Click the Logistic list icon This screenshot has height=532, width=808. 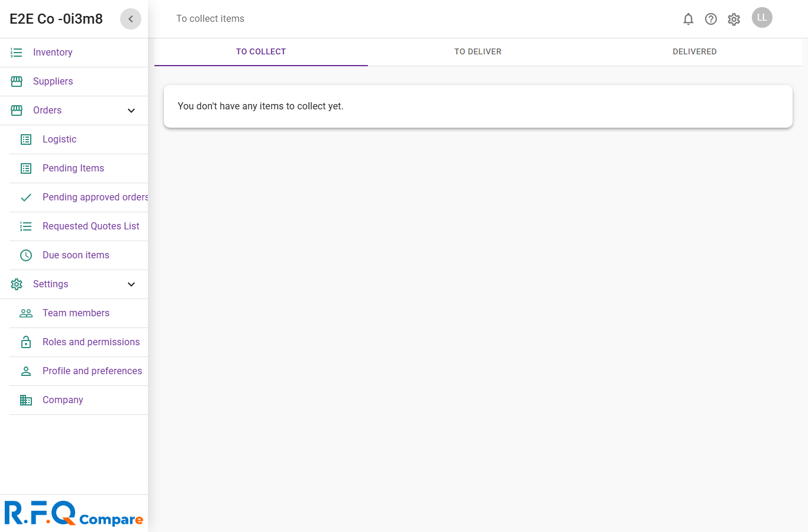tap(26, 140)
